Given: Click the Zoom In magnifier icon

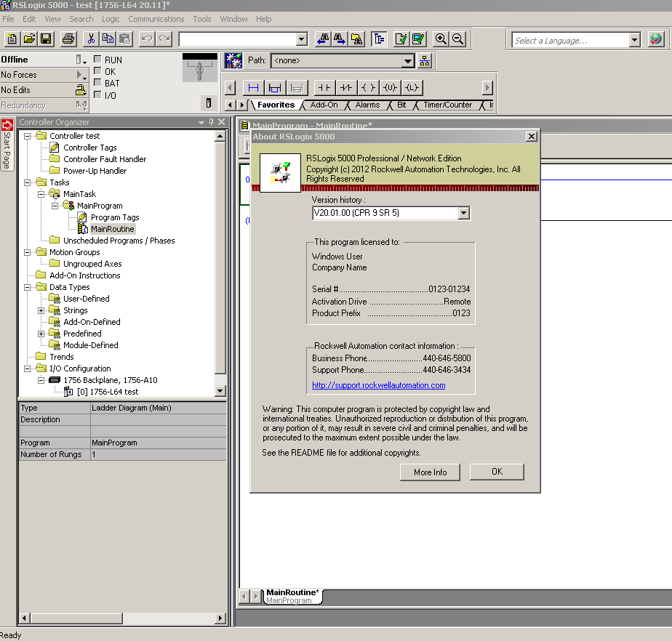Looking at the screenshot, I should [x=441, y=39].
